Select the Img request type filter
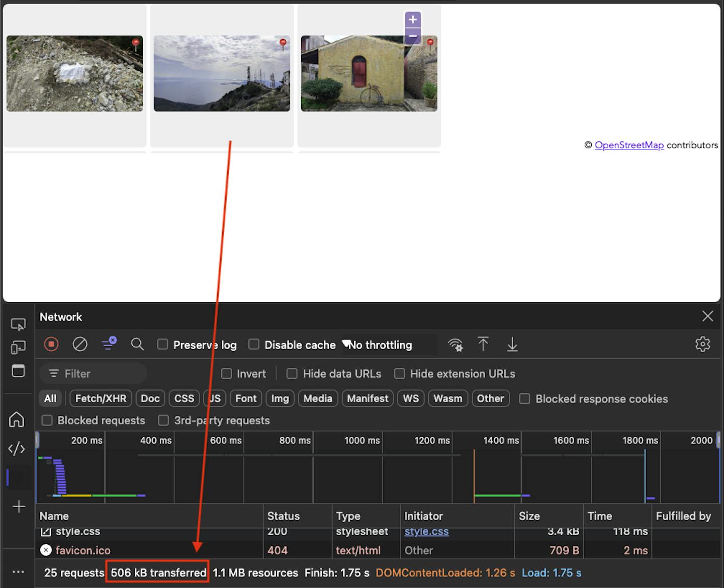This screenshot has height=588, width=724. click(x=280, y=398)
